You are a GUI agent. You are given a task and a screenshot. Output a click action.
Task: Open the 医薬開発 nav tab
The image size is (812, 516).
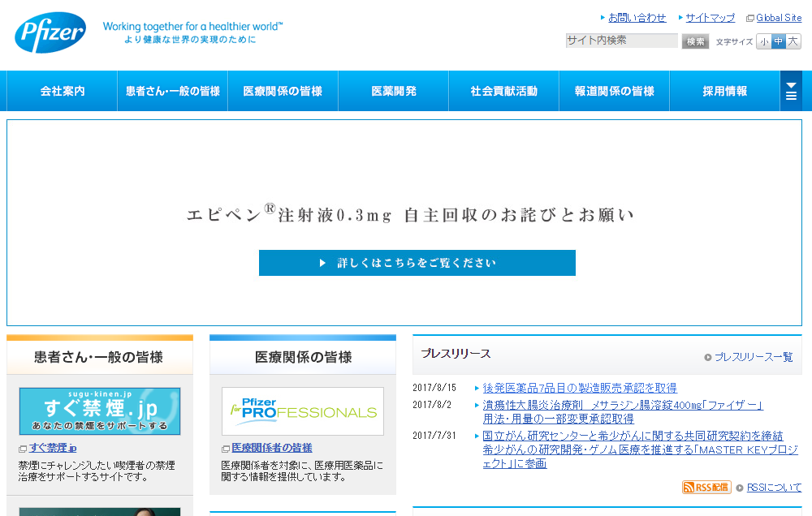tap(394, 91)
